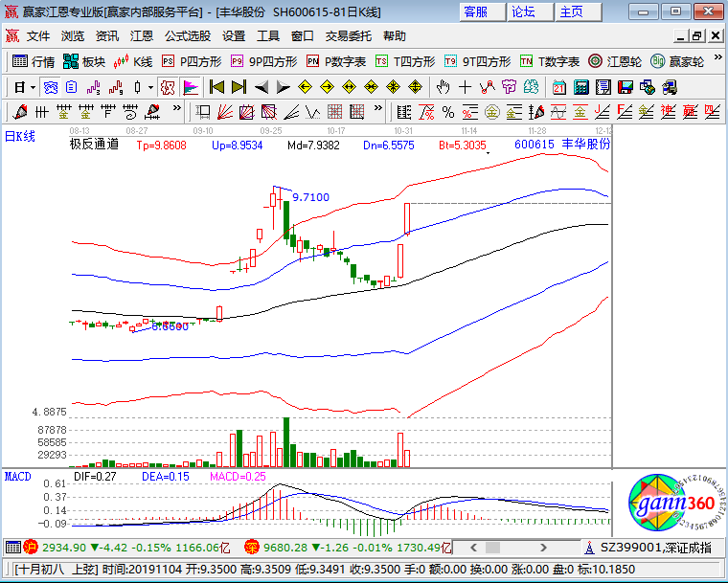Select the hand pan tool
The width and height of the screenshot is (728, 583).
click(443, 87)
